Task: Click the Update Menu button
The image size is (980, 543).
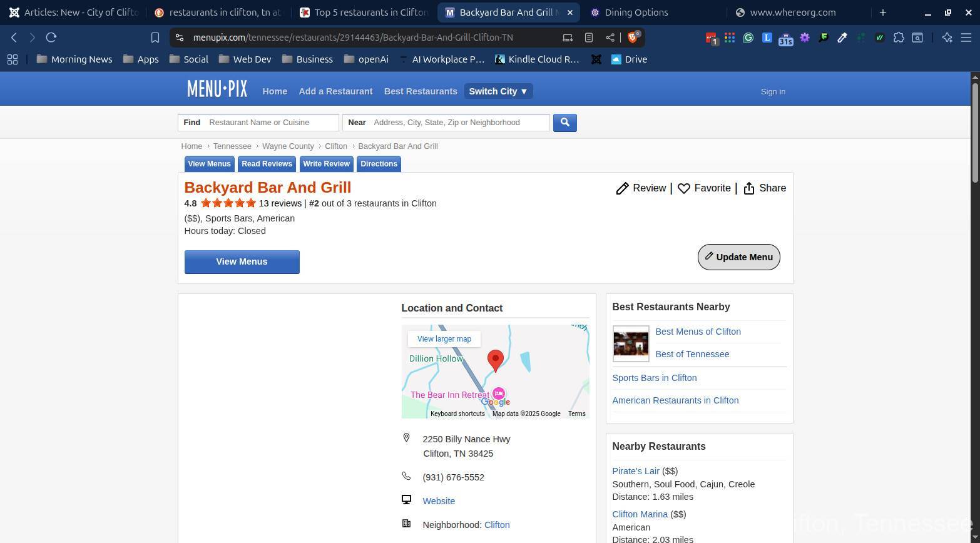Action: click(x=738, y=257)
